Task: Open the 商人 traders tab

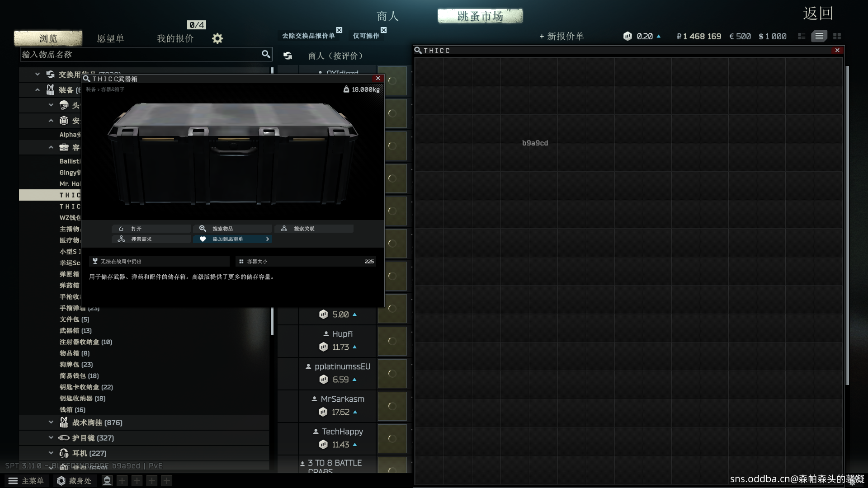Action: coord(387,16)
